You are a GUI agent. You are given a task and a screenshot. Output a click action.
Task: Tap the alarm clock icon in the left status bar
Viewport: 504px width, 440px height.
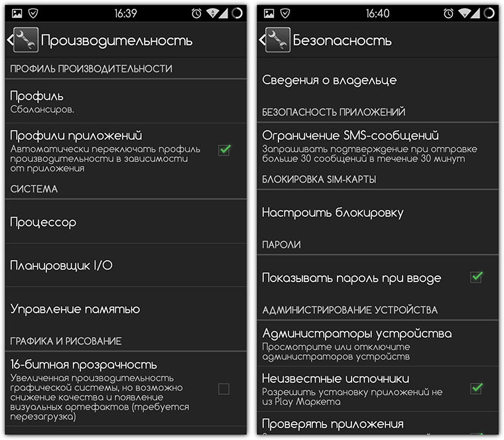click(x=196, y=13)
